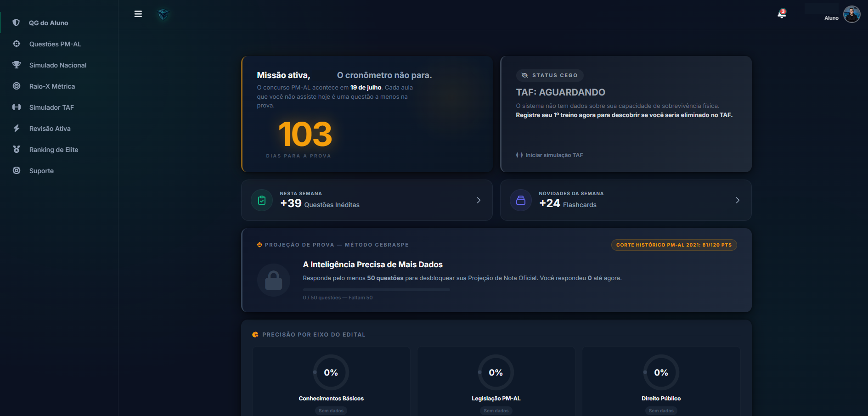Viewport: 868px width, 416px height.
Task: Click the lightning bolt icon for Revisão Ativa
Action: tap(17, 128)
